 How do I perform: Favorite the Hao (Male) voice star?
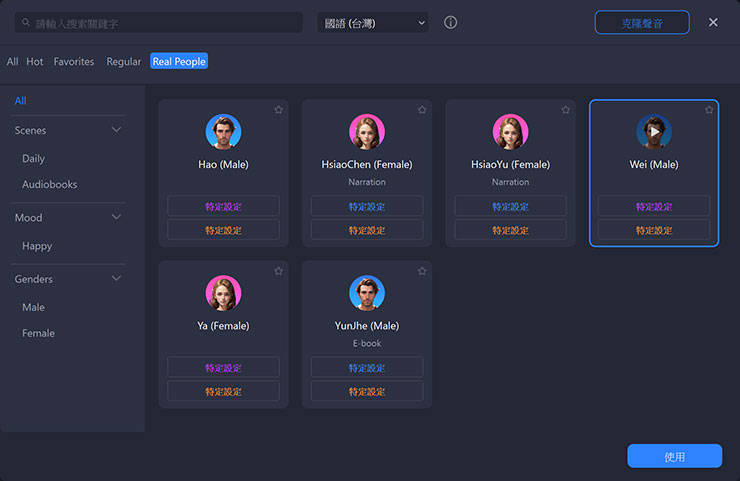pos(278,110)
